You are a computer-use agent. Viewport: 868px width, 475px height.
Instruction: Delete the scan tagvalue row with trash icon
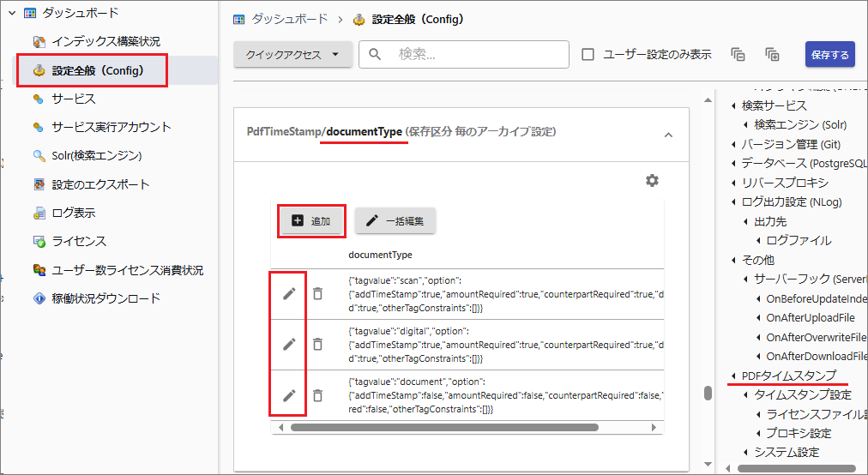click(x=317, y=294)
